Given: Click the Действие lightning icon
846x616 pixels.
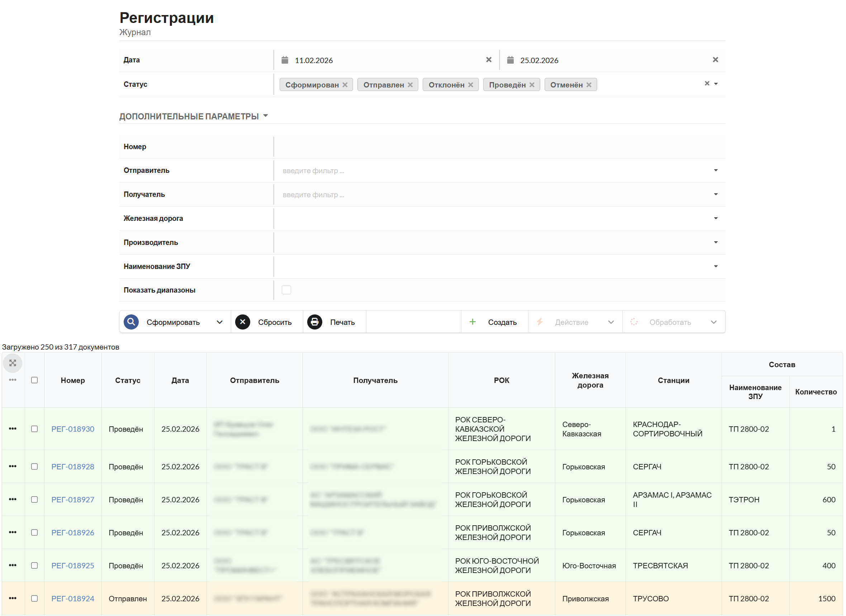Looking at the screenshot, I should [540, 322].
